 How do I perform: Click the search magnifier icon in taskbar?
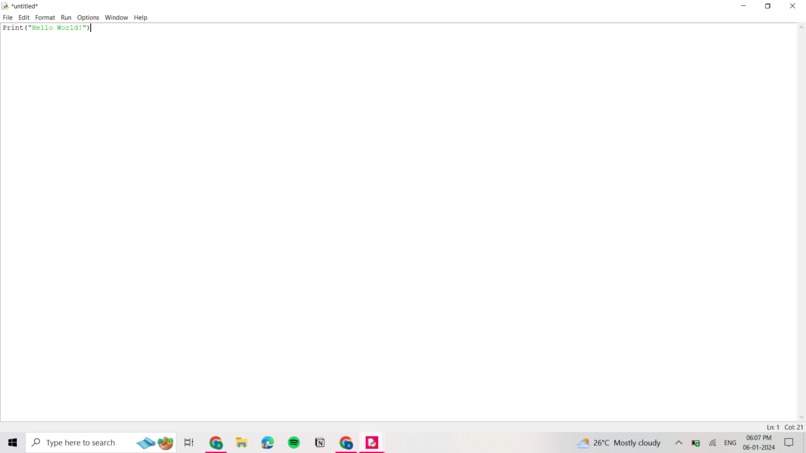point(36,442)
